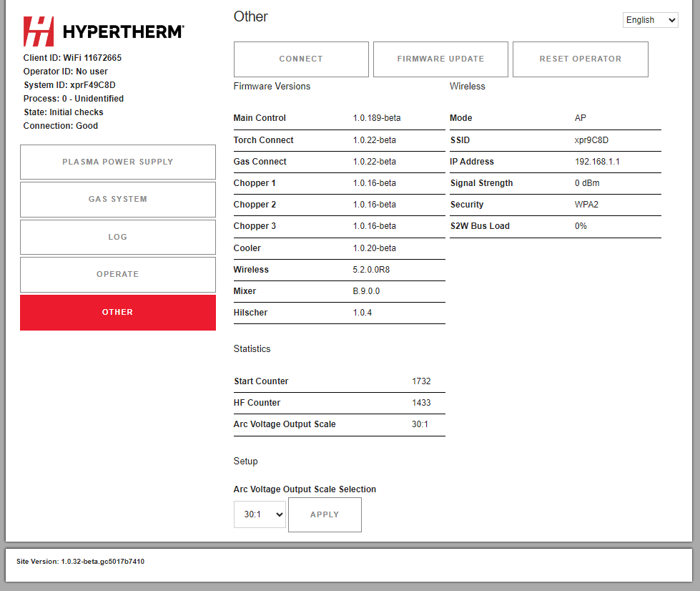Click the Main Control firmware version value
The image size is (700, 591).
click(x=377, y=118)
